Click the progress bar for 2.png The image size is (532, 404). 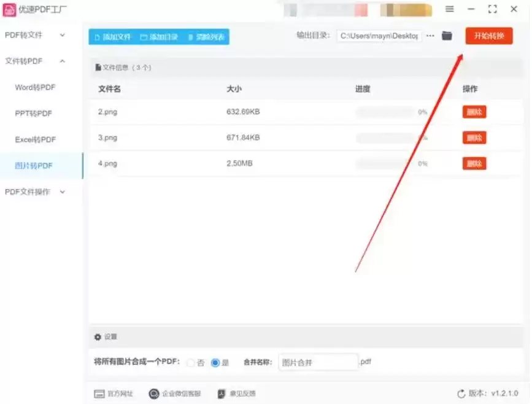[x=385, y=112]
